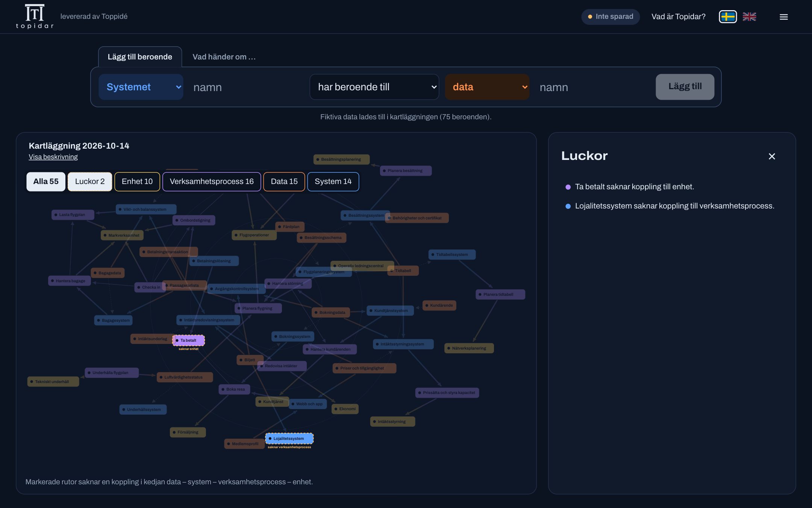Select the Lägg till beroende tab
The width and height of the screenshot is (812, 508).
pyautogui.click(x=140, y=57)
